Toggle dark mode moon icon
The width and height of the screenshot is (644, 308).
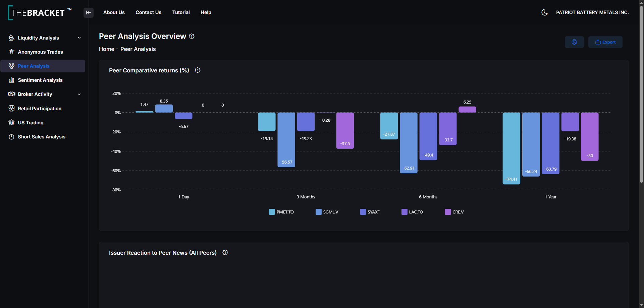click(545, 12)
